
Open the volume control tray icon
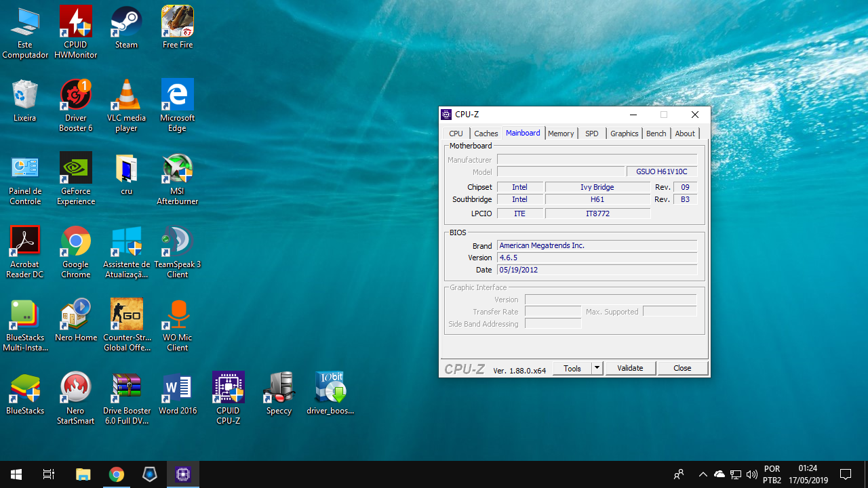point(751,474)
